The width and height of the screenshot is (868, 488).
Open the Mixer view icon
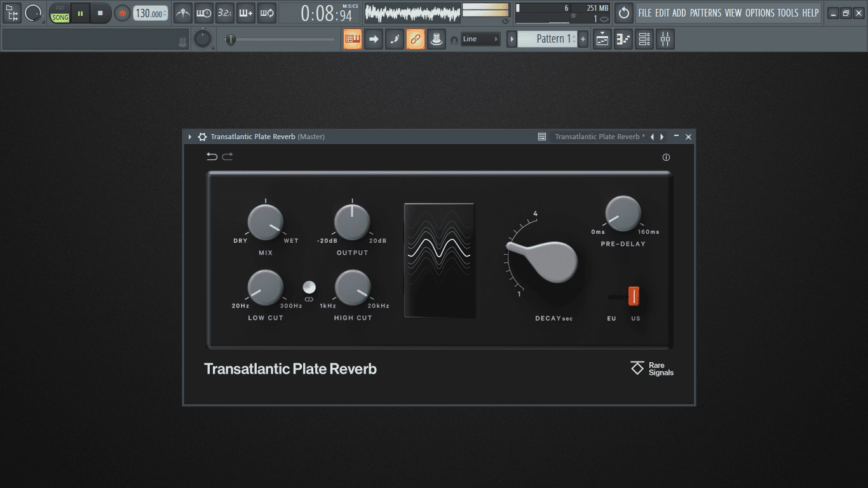click(x=665, y=39)
